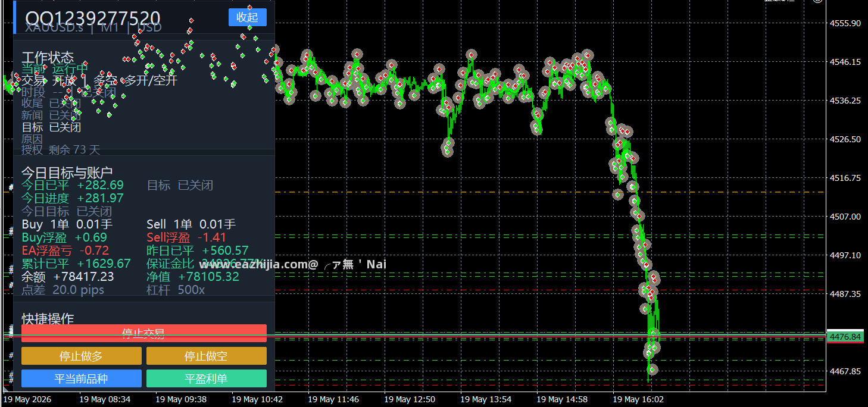Click the current price tag 4476.84
This screenshot has height=407, width=868.
pyautogui.click(x=845, y=337)
